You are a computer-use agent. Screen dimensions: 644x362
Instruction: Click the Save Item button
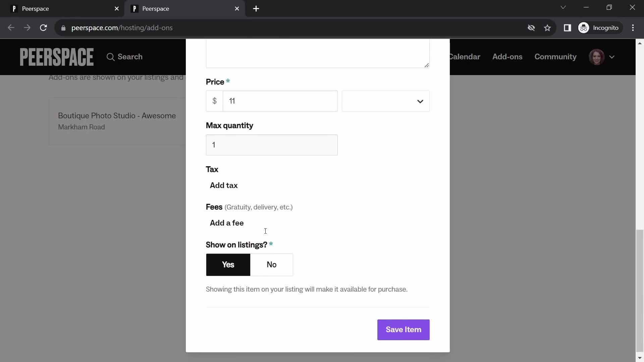click(x=403, y=330)
